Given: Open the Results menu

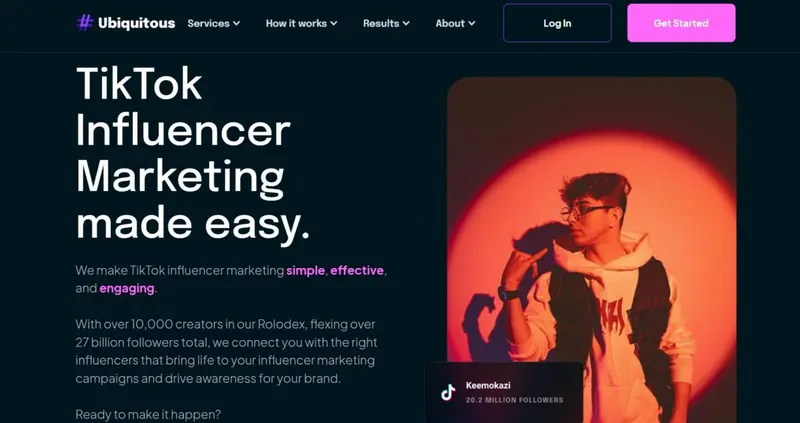Looking at the screenshot, I should (x=386, y=23).
